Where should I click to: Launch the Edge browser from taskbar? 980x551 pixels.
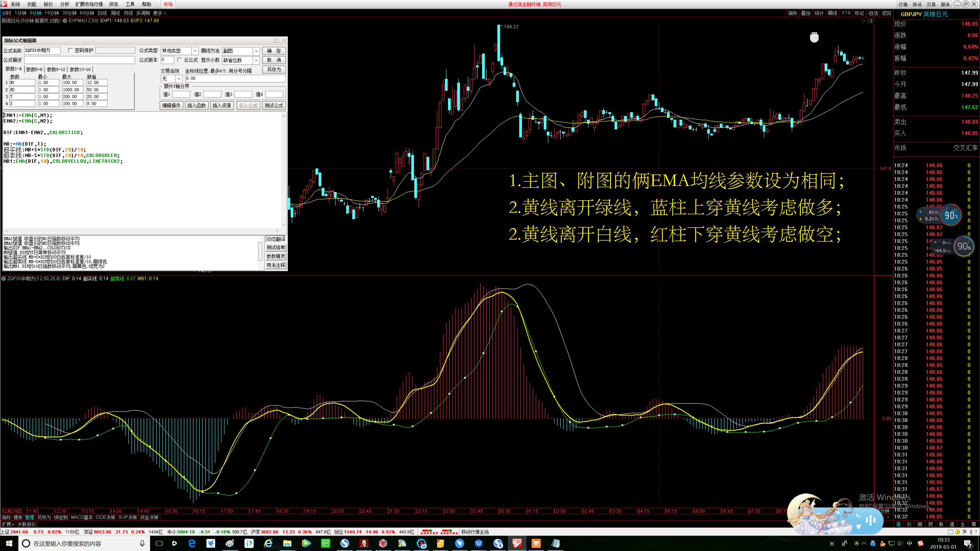point(192,543)
